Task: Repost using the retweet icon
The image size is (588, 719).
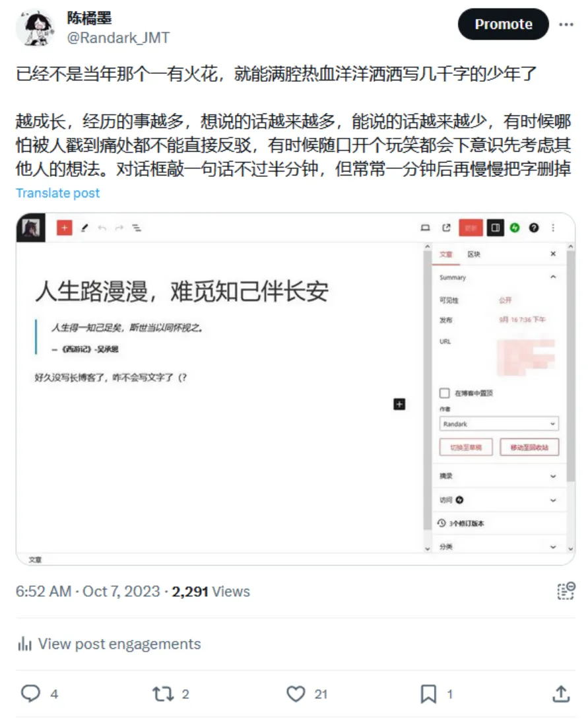Action: point(163,694)
